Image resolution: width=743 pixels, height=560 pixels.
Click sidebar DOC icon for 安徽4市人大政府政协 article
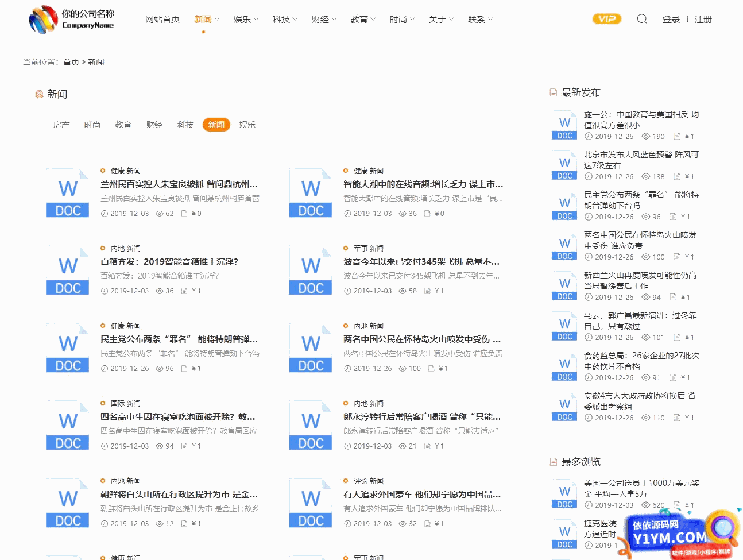(564, 407)
